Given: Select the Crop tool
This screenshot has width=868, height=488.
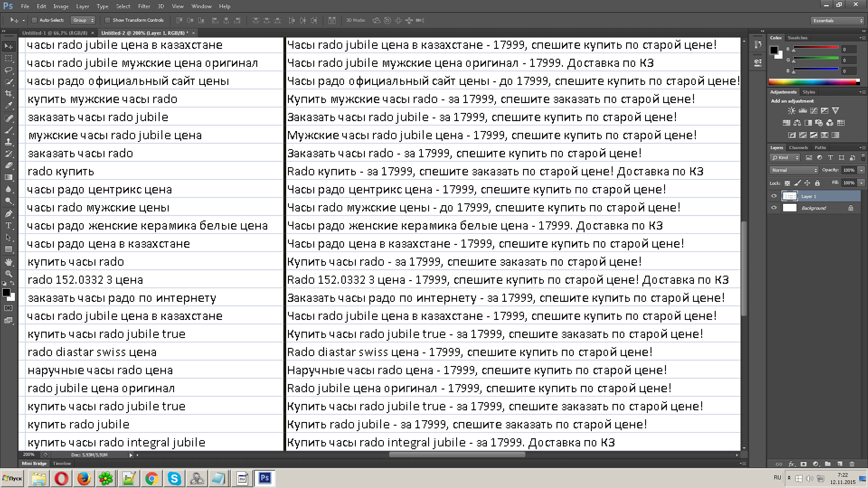Looking at the screenshot, I should point(9,94).
